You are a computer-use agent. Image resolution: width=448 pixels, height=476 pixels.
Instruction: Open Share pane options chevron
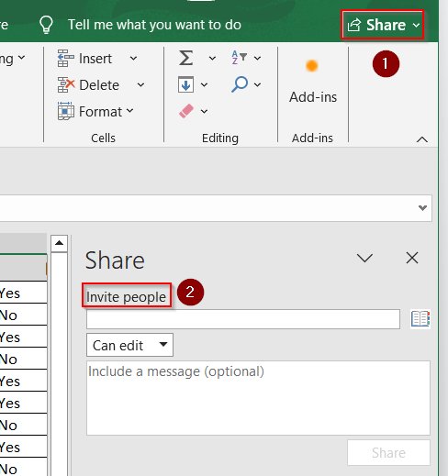click(x=364, y=258)
